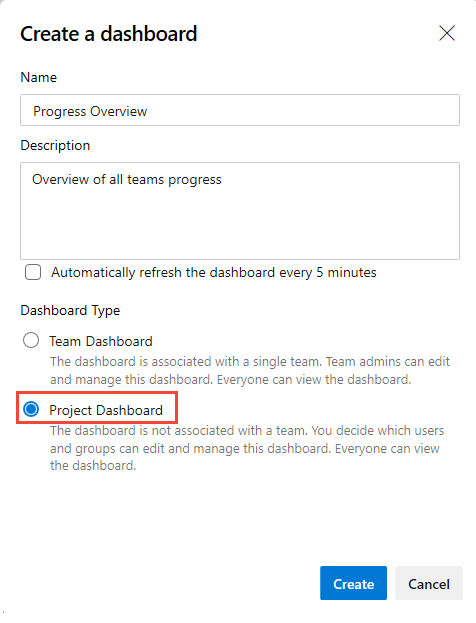This screenshot has height=623, width=476.
Task: Tick the auto-refresh every 5 minutes checkbox
Action: (x=33, y=273)
